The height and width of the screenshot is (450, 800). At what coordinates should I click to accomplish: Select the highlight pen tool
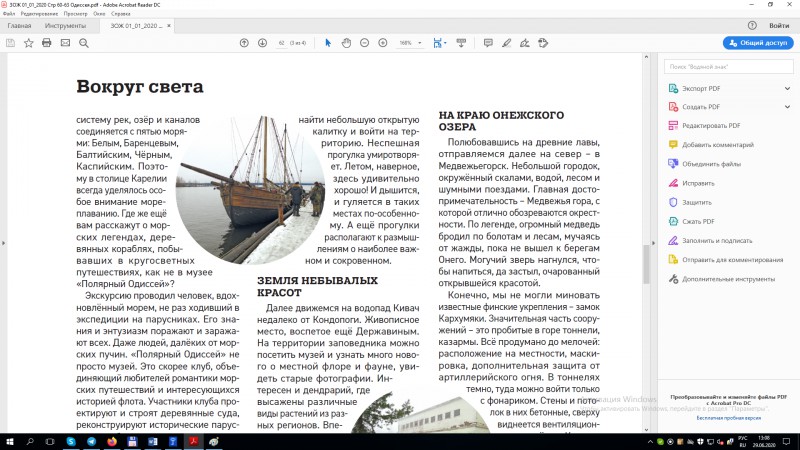506,43
